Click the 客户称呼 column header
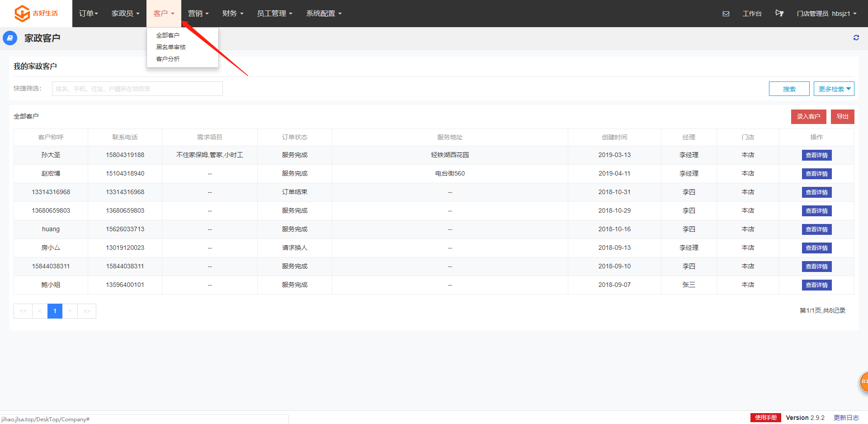Screen dimensions: 868x424 51,137
